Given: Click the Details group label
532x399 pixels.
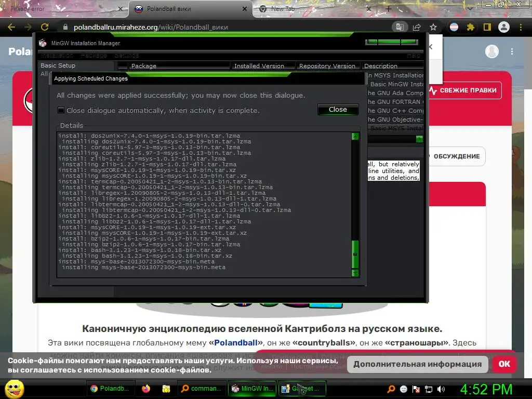Looking at the screenshot, I should coord(72,126).
